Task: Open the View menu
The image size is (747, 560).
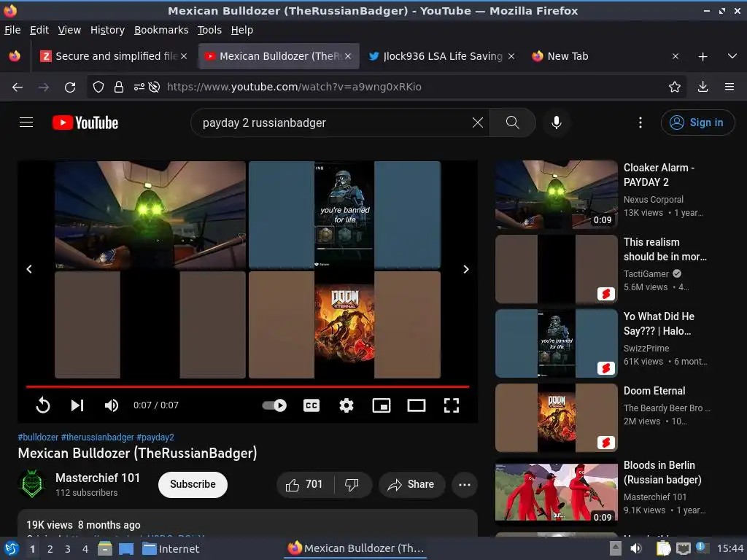Action: pos(69,30)
